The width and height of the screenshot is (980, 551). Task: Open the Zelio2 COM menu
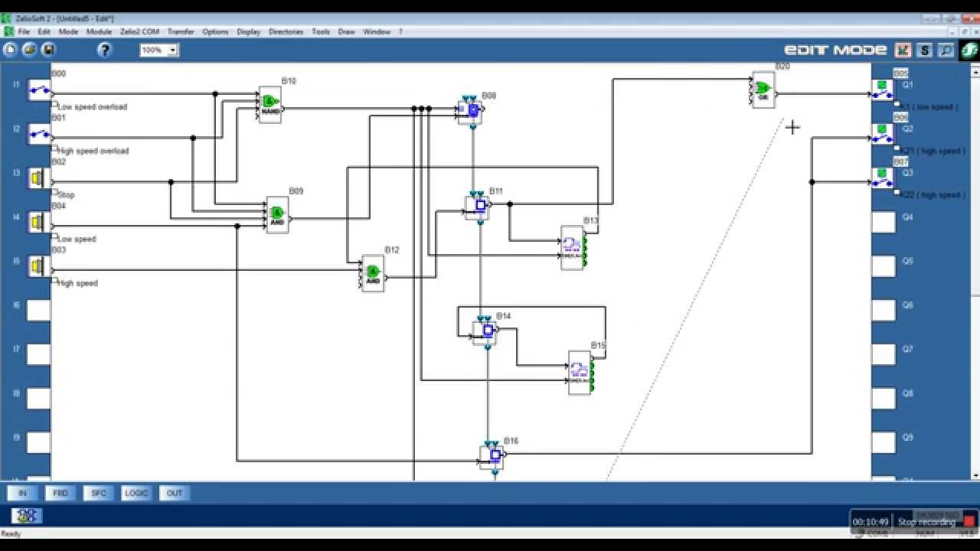point(139,31)
